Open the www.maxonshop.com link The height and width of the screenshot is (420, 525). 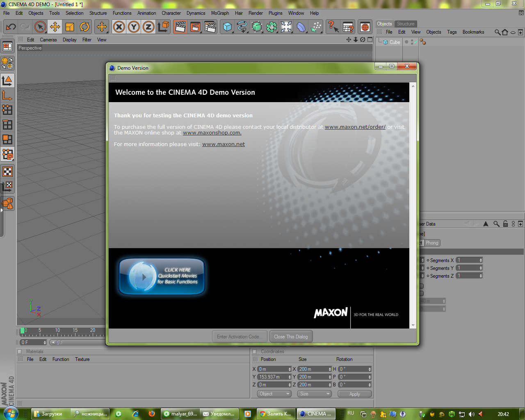click(212, 132)
